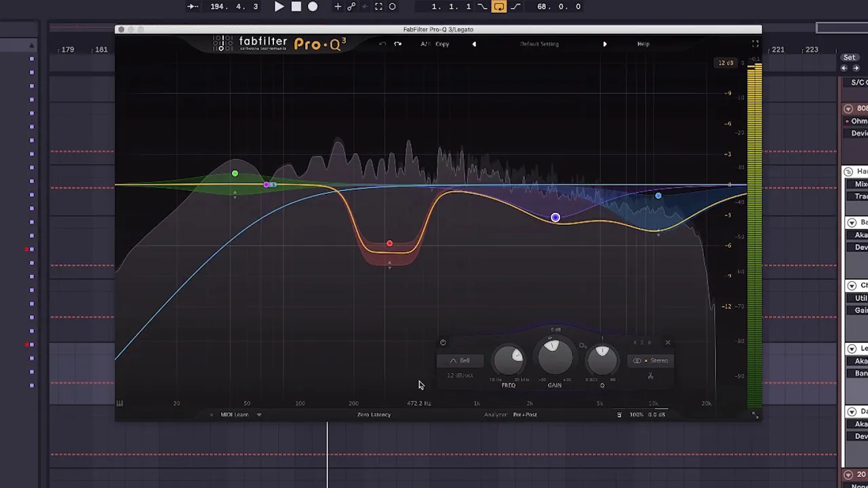The height and width of the screenshot is (488, 868).
Task: Open the MIDI Learn dropdown arrow
Action: (258, 415)
